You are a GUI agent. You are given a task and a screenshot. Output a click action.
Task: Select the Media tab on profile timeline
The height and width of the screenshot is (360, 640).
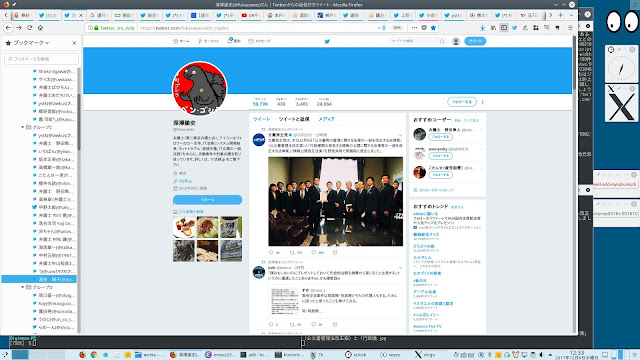click(x=327, y=119)
